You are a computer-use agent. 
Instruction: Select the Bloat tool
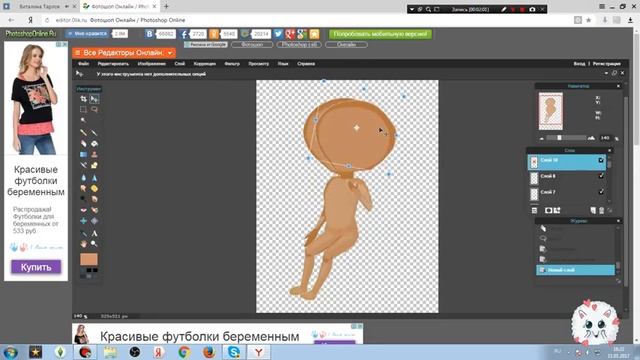(83, 221)
